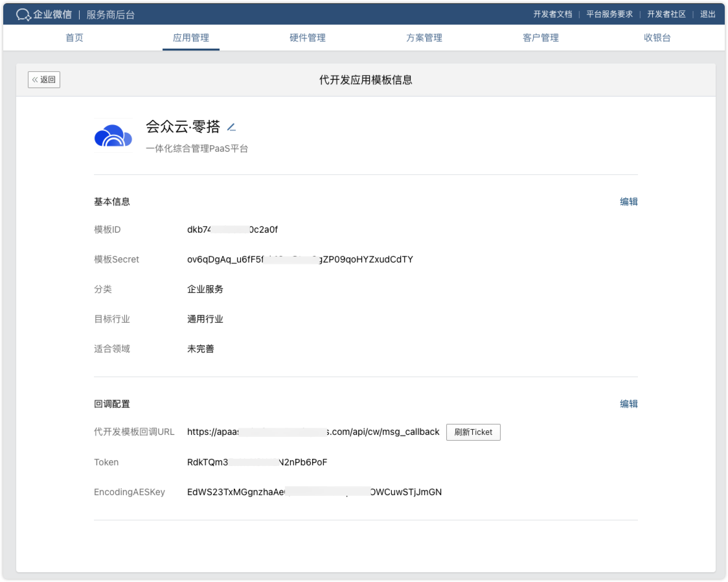
Task: Click the 模板Secret field label
Action: (117, 259)
